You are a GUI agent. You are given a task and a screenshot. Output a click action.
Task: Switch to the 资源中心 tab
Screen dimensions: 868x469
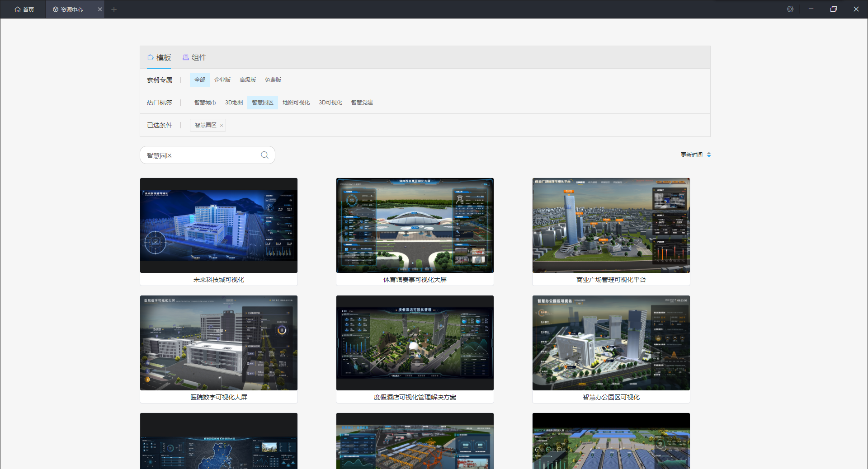point(68,9)
